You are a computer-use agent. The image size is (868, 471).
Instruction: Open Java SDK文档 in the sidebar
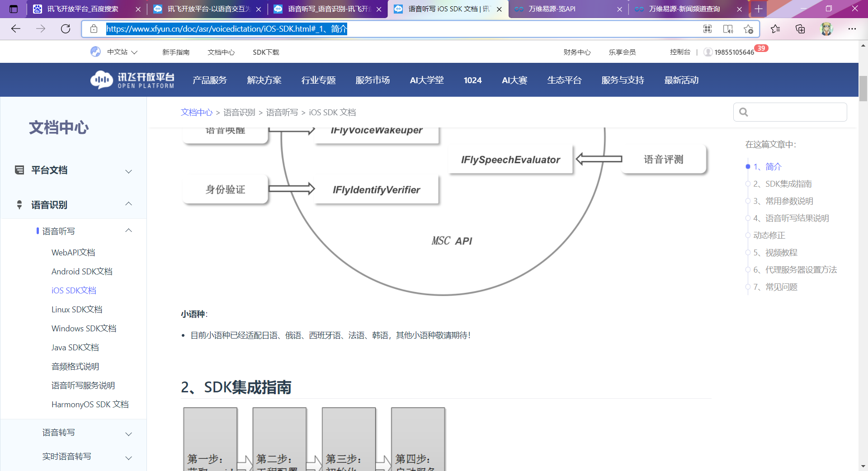pyautogui.click(x=75, y=347)
